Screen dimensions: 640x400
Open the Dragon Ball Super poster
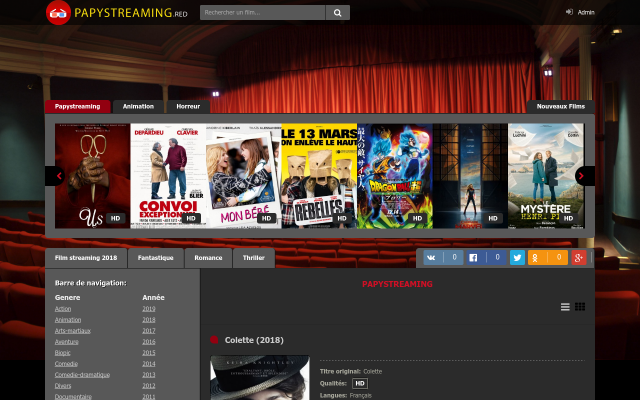point(395,176)
